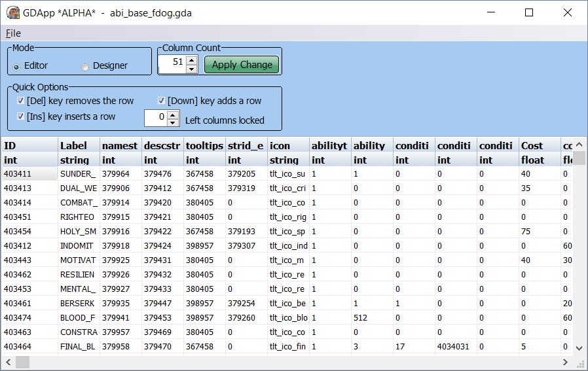Decrease Column Count with down arrow
This screenshot has height=371, width=588.
point(191,69)
